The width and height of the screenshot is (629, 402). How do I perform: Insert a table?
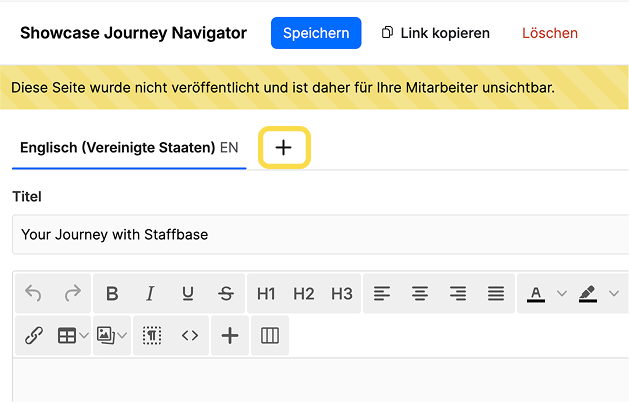67,335
